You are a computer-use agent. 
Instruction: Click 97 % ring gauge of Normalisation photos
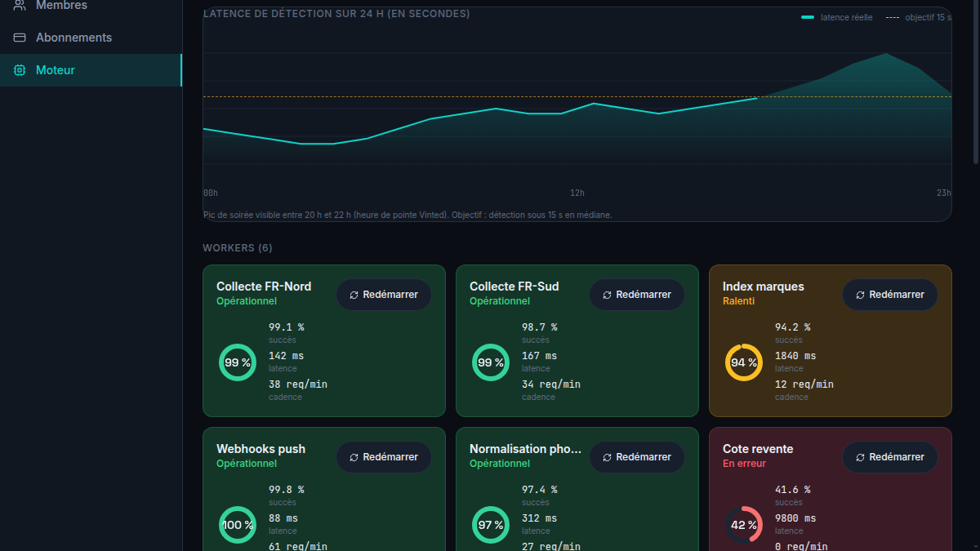tap(491, 525)
